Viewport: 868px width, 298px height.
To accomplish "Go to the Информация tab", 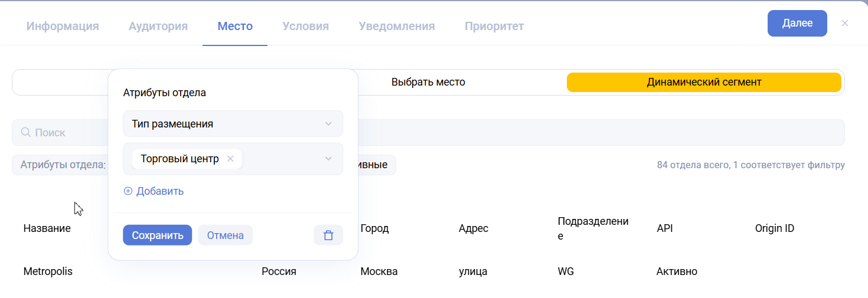I will 63,26.
